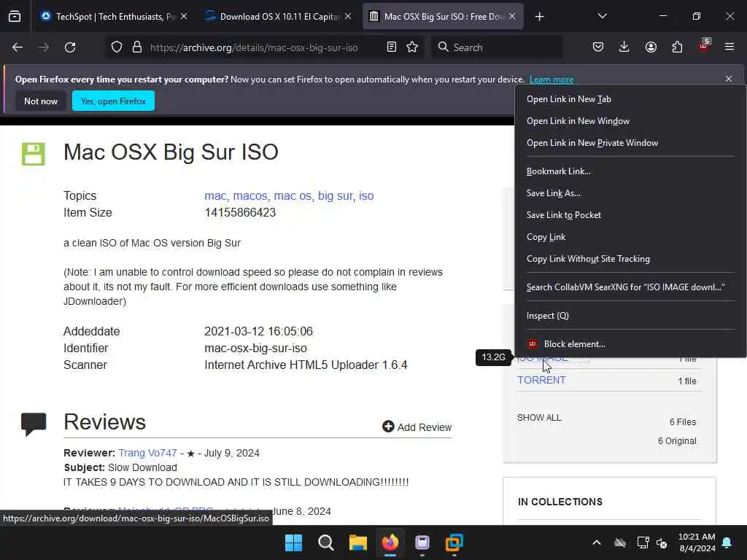
Task: Open taskbar Search
Action: tap(326, 542)
